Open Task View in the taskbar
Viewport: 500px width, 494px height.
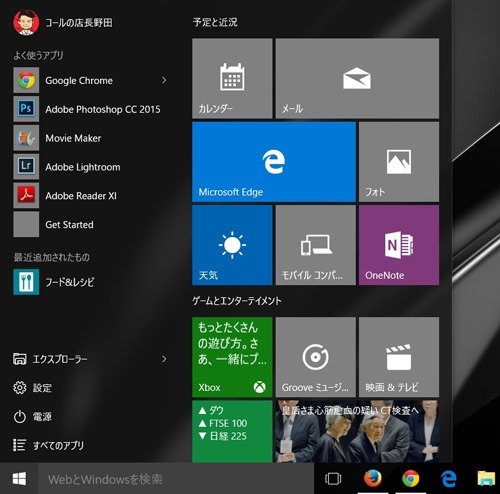pos(333,479)
